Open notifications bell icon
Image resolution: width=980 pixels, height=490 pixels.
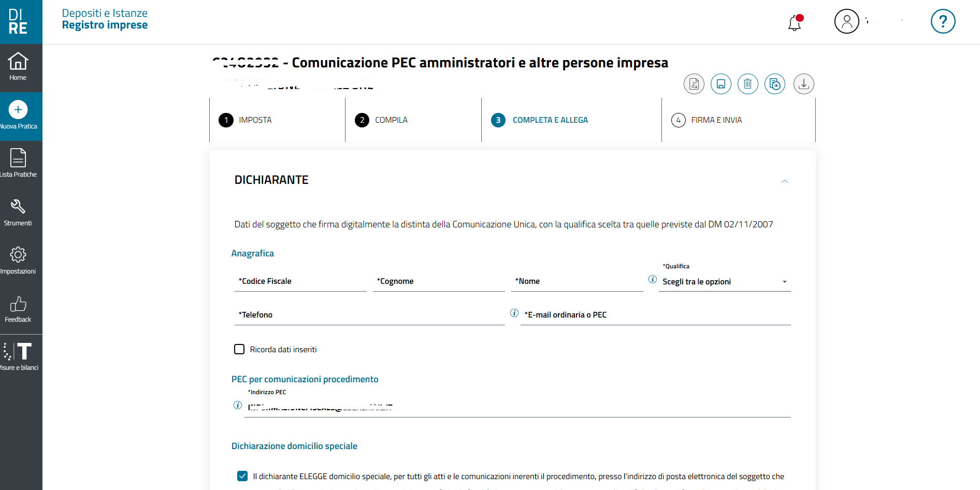795,22
